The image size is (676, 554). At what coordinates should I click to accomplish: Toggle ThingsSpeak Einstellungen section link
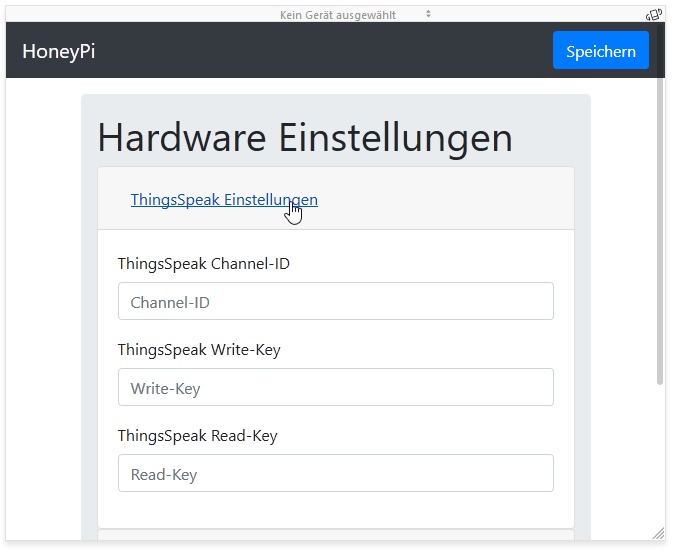point(224,200)
